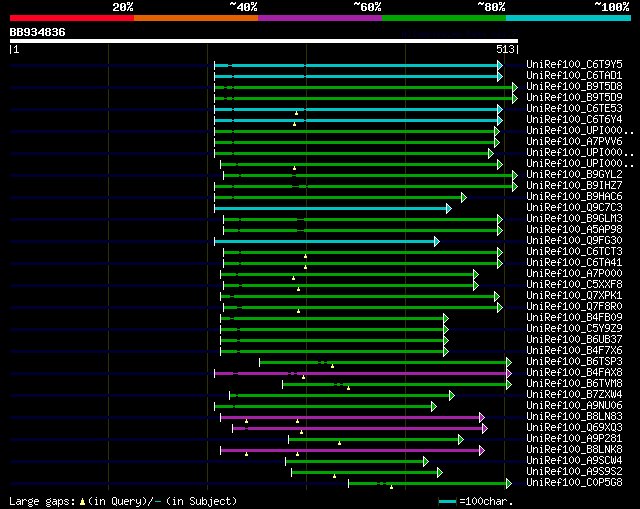
Task: Select the UniRef100_C5XXF8 label
Action: tap(574, 285)
